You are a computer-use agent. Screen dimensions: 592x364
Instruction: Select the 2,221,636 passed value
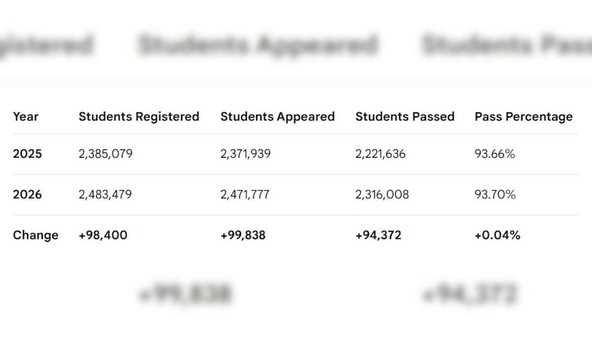tap(380, 154)
